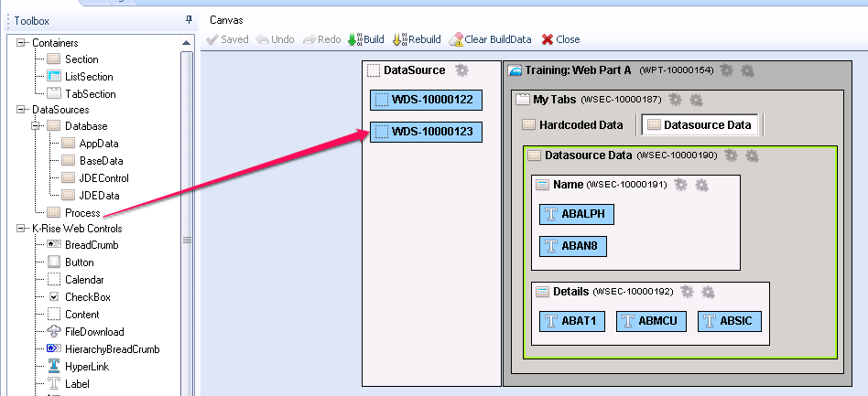868x396 pixels.
Task: Click second gear icon beside WSEC-10000187
Action: coord(696,100)
